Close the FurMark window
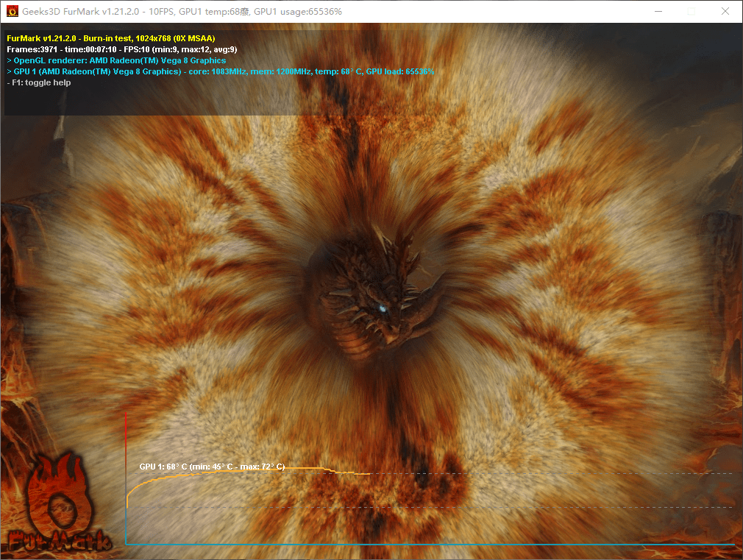 click(x=725, y=11)
